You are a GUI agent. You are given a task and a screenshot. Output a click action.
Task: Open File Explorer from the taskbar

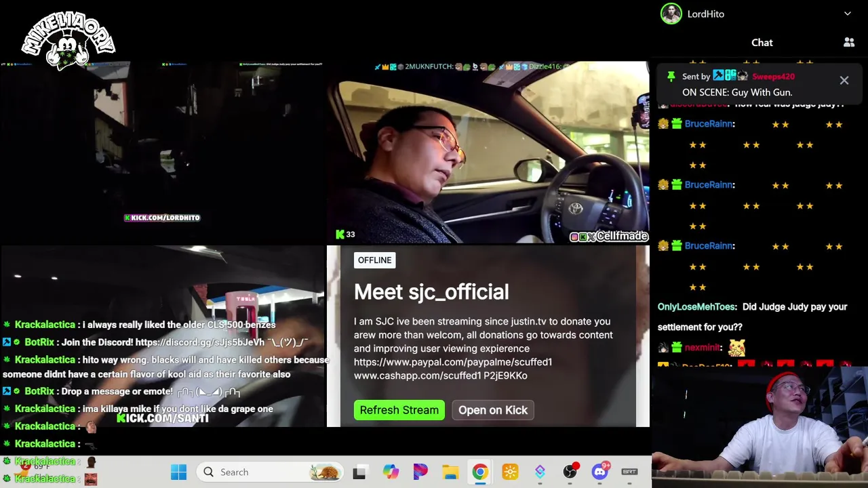point(450,472)
